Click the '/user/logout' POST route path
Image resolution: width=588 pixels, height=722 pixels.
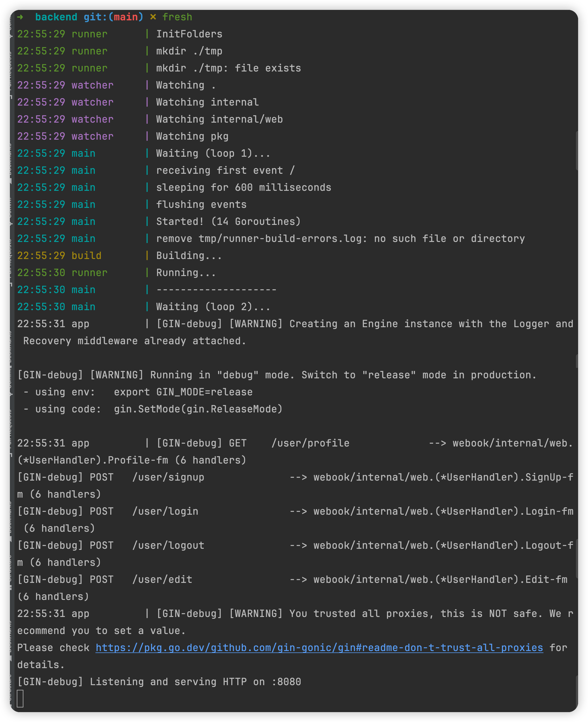pos(168,545)
